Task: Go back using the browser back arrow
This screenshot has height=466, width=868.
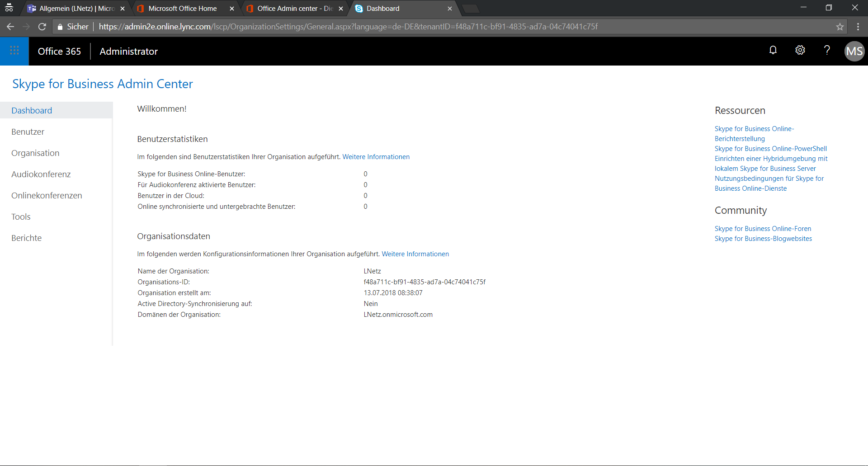Action: click(10, 27)
